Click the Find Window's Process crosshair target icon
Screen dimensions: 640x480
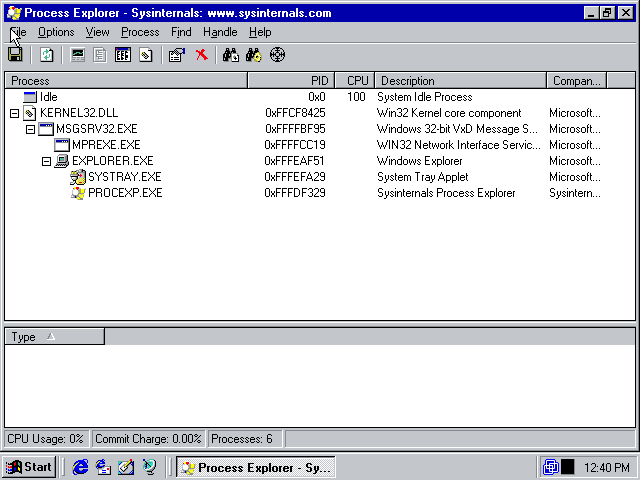(277, 55)
